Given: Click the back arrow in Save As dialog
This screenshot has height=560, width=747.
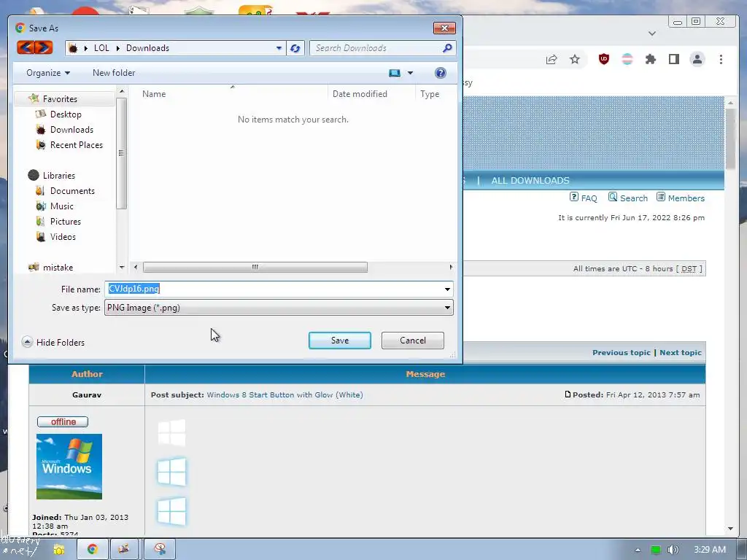Looking at the screenshot, I should tap(26, 47).
